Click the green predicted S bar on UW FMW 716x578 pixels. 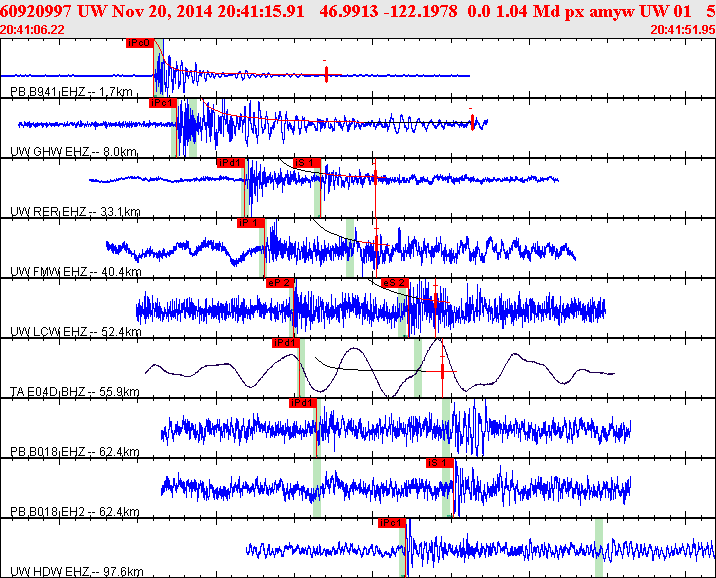pyautogui.click(x=350, y=247)
